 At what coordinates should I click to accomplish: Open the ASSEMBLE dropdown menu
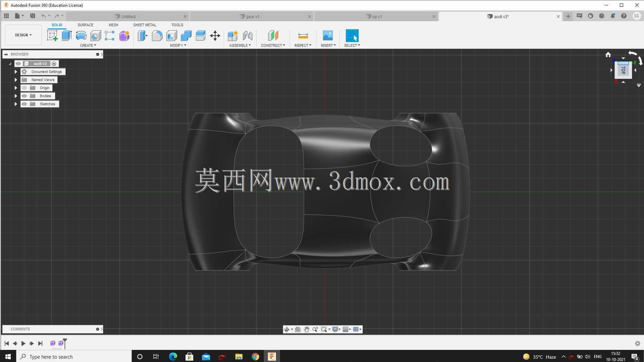(x=240, y=45)
